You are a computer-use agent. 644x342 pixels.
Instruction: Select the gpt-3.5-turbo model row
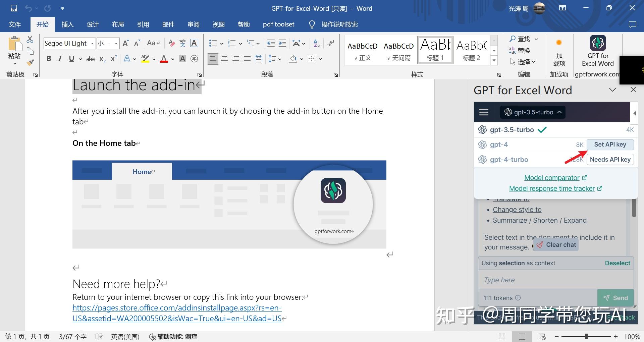(556, 130)
